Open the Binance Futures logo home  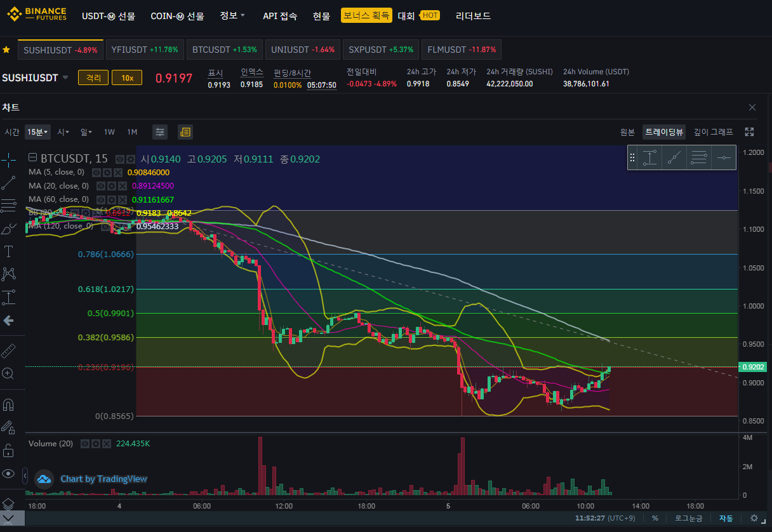click(37, 14)
